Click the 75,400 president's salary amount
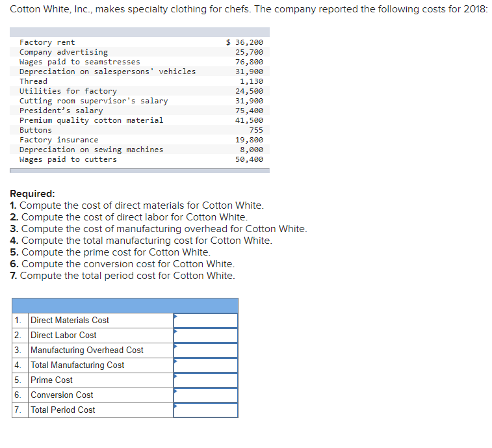 click(x=249, y=111)
